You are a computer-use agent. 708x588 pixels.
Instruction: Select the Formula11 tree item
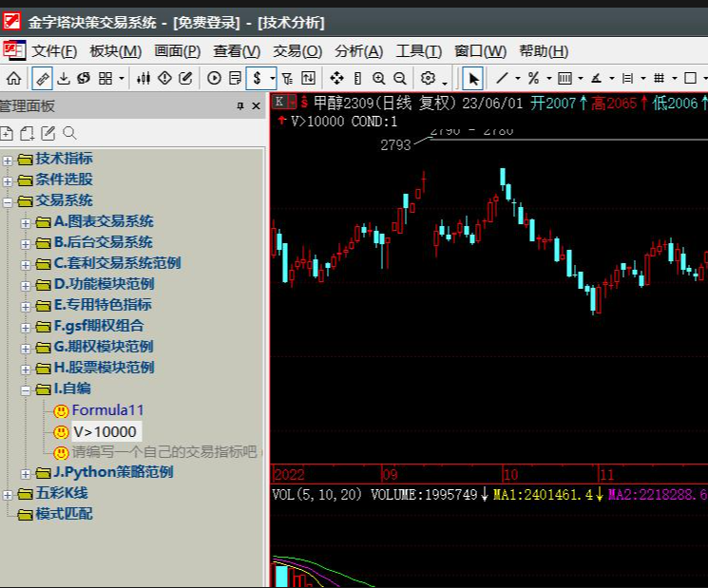coord(108,410)
